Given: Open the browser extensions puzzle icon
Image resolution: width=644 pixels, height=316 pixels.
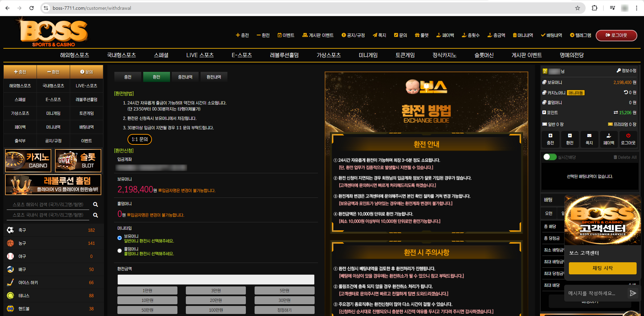Looking at the screenshot, I should [594, 8].
